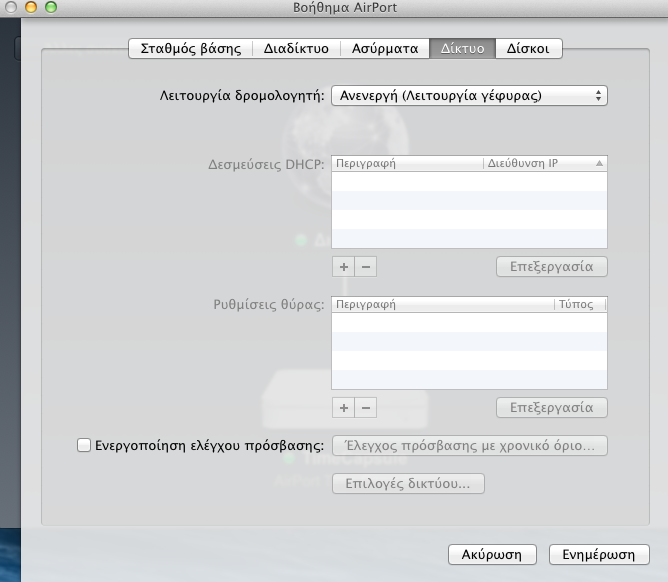Open the Λειτουργία δρομολογητή dropdown
Image resolution: width=668 pixels, height=582 pixels.
pos(469,95)
